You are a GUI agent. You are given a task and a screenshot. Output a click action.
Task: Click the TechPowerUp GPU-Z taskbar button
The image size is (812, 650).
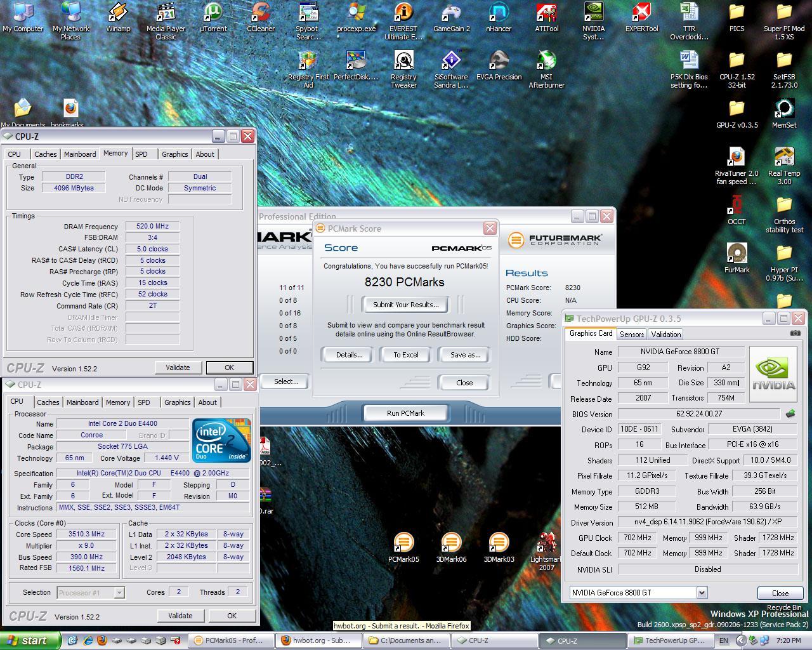coord(669,640)
